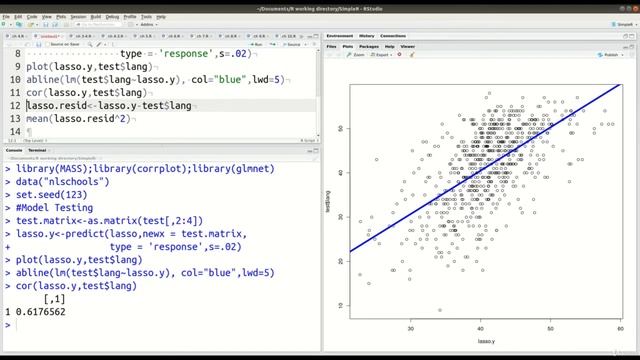Switch to the Environment tab
Image resolution: width=640 pixels, height=360 pixels.
click(x=340, y=36)
